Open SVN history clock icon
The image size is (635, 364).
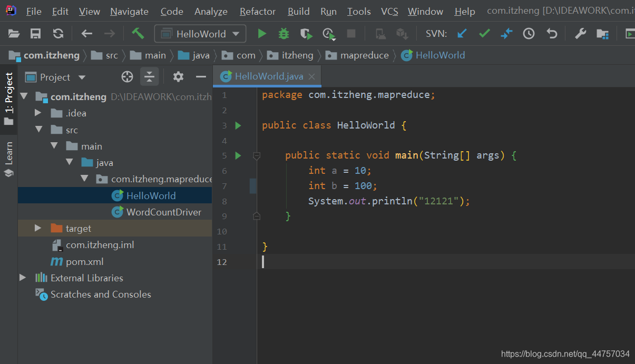pos(529,34)
